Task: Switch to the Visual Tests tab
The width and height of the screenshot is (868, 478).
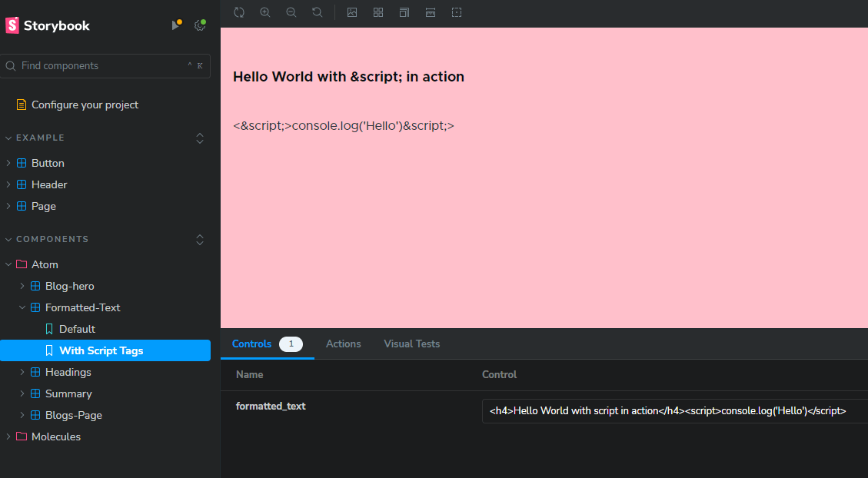Action: pyautogui.click(x=412, y=344)
